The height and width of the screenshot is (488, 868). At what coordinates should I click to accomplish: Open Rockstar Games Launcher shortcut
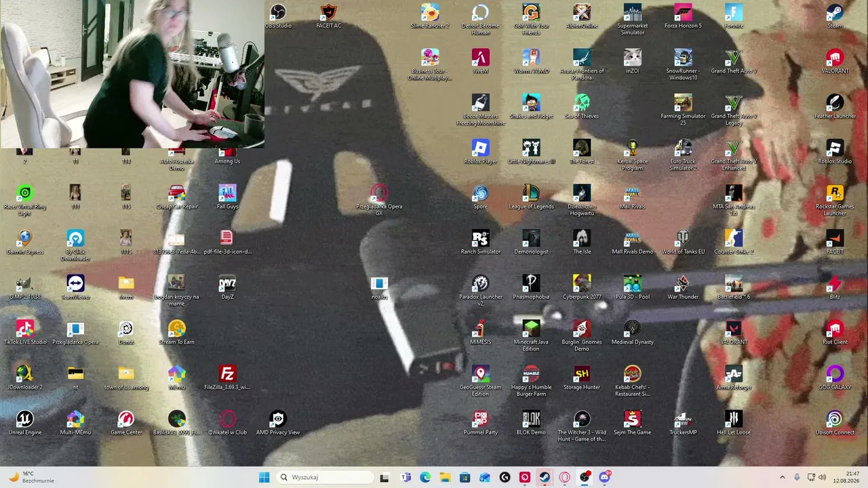click(x=835, y=200)
